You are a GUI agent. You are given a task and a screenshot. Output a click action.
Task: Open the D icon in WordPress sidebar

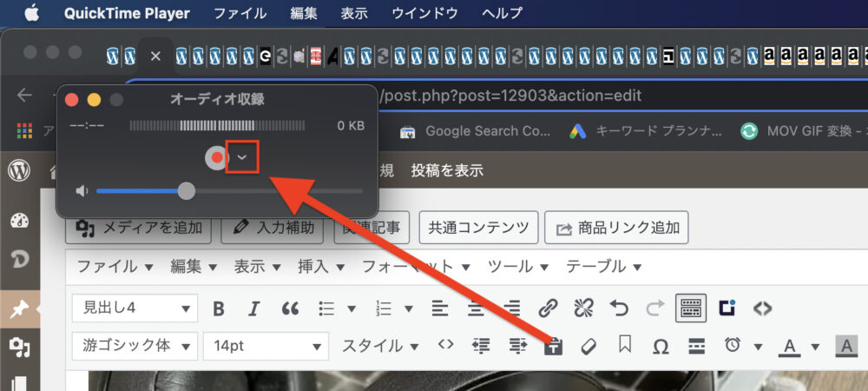click(20, 259)
